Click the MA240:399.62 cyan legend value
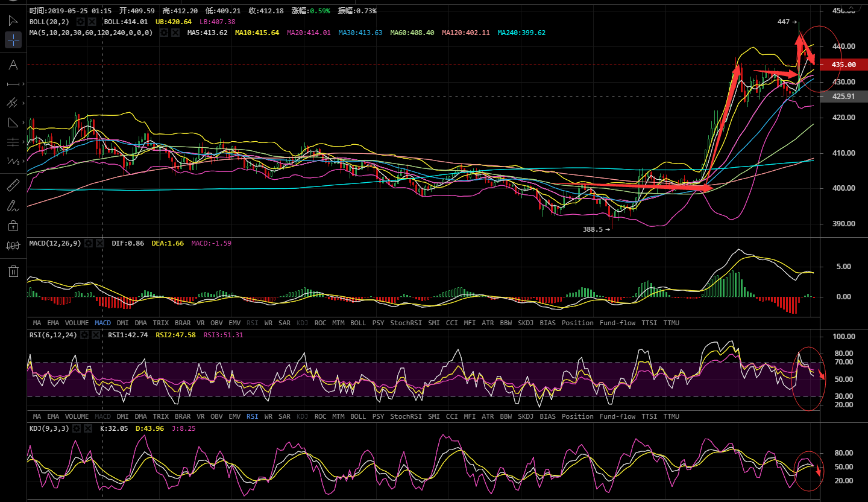868x502 pixels. (x=521, y=33)
